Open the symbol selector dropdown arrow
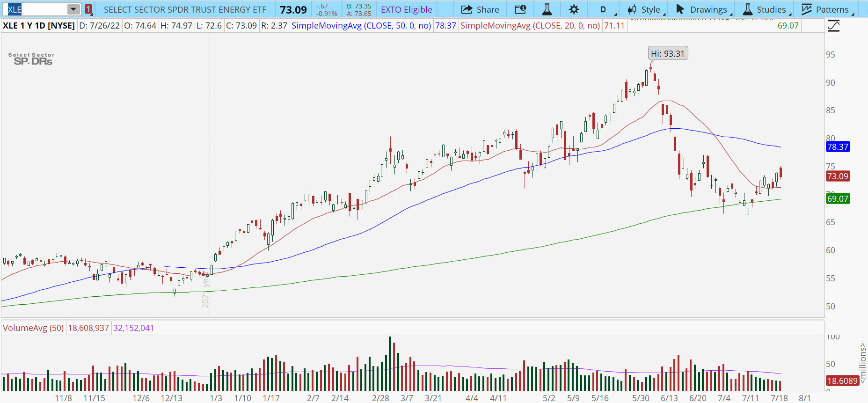868x403 pixels. [x=73, y=9]
